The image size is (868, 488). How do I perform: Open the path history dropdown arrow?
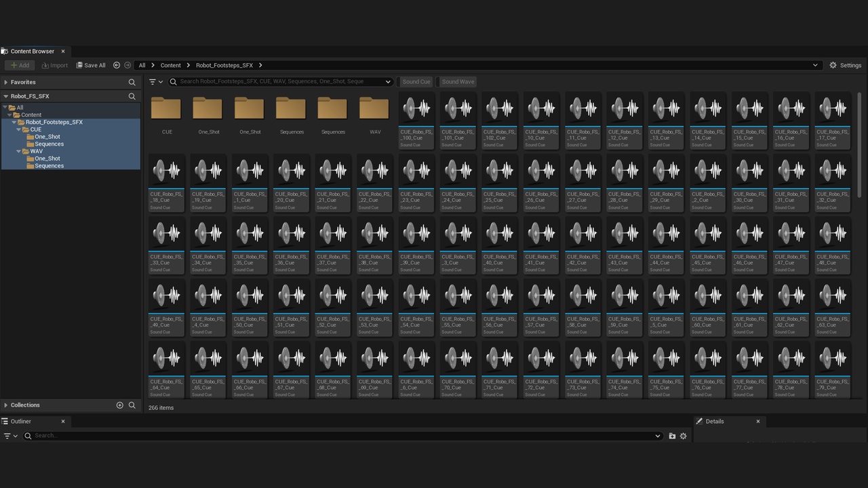coord(815,65)
